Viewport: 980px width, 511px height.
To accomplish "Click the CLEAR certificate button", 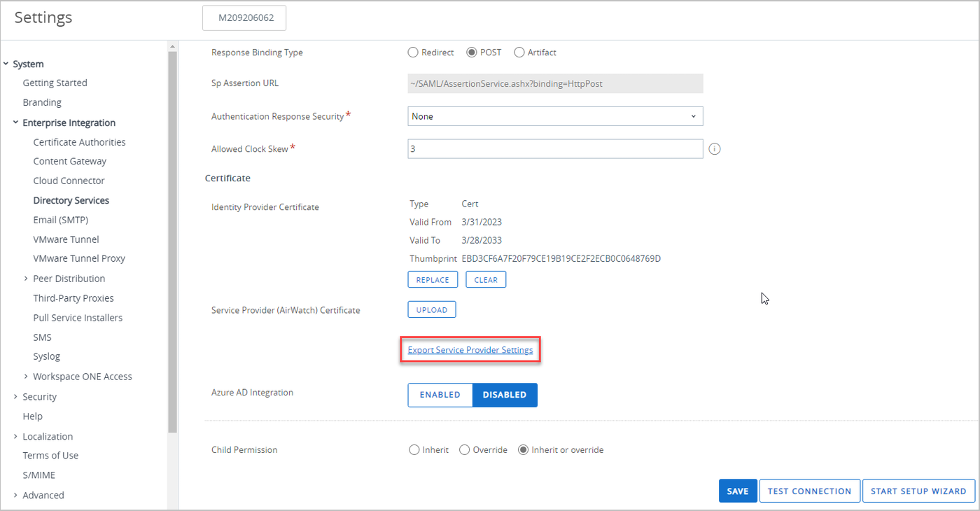I will (486, 279).
